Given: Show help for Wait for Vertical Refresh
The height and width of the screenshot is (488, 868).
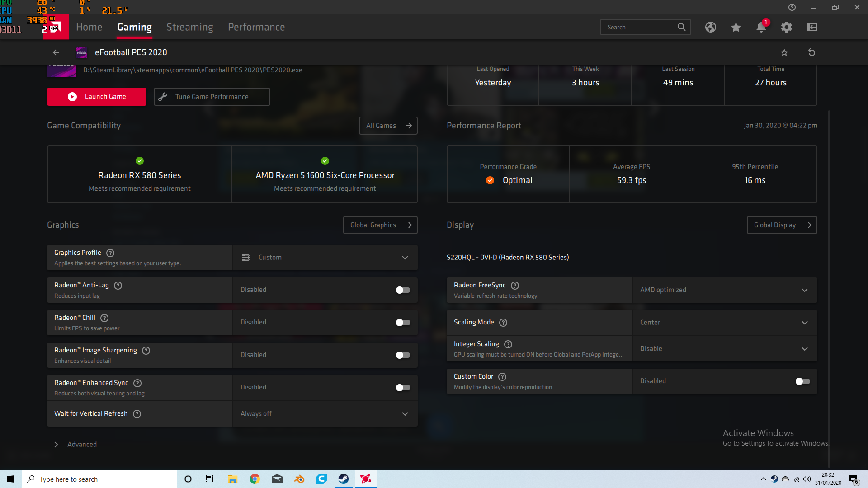Looking at the screenshot, I should pos(137,414).
